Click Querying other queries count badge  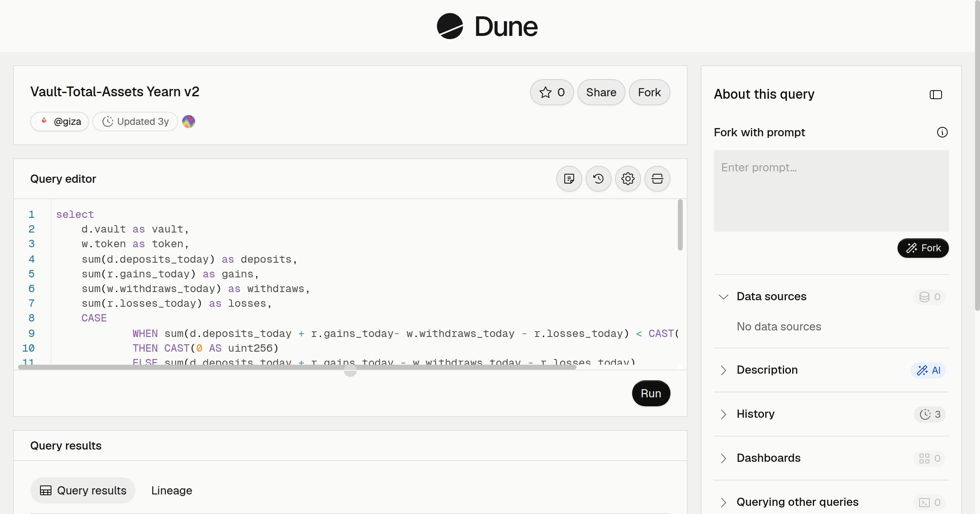[930, 503]
